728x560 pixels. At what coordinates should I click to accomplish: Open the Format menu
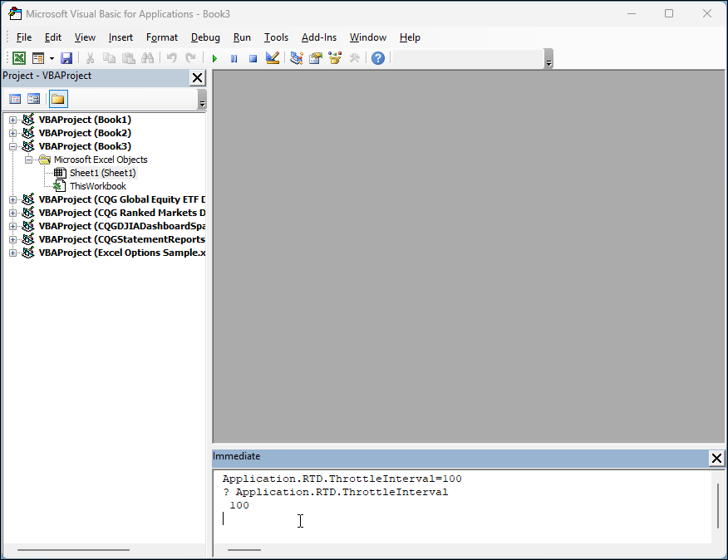162,37
